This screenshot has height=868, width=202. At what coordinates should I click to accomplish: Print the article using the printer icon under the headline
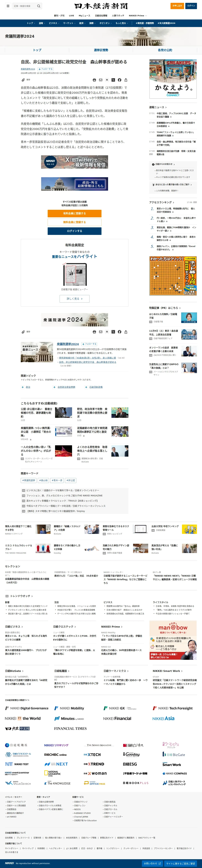tap(94, 80)
